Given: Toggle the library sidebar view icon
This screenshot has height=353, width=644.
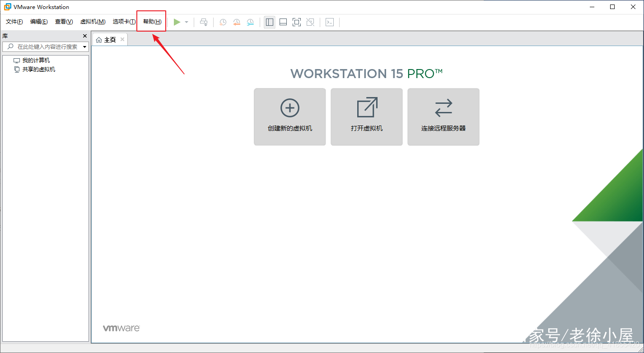Looking at the screenshot, I should point(270,22).
